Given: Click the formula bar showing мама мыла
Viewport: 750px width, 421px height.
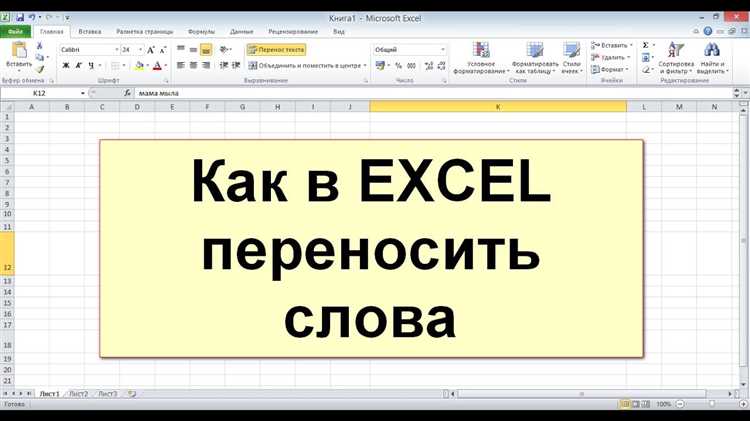Looking at the screenshot, I should [x=434, y=93].
